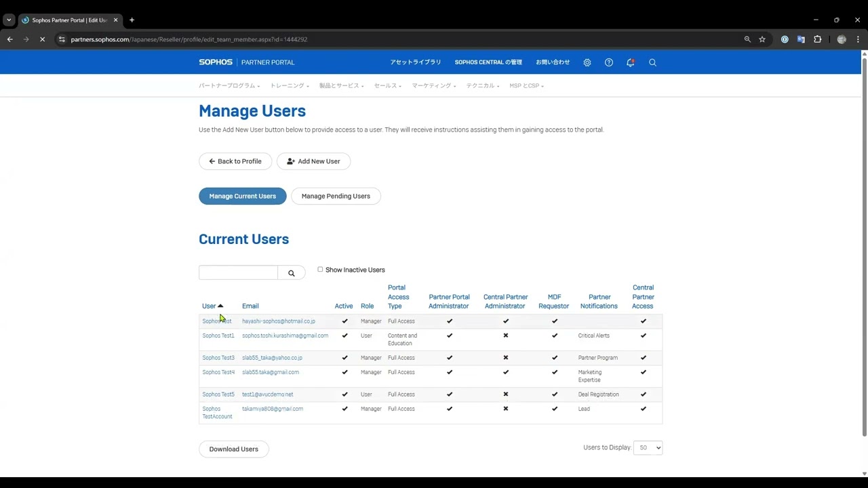The width and height of the screenshot is (868, 488).
Task: Open user Sophos Test4
Action: 218,372
